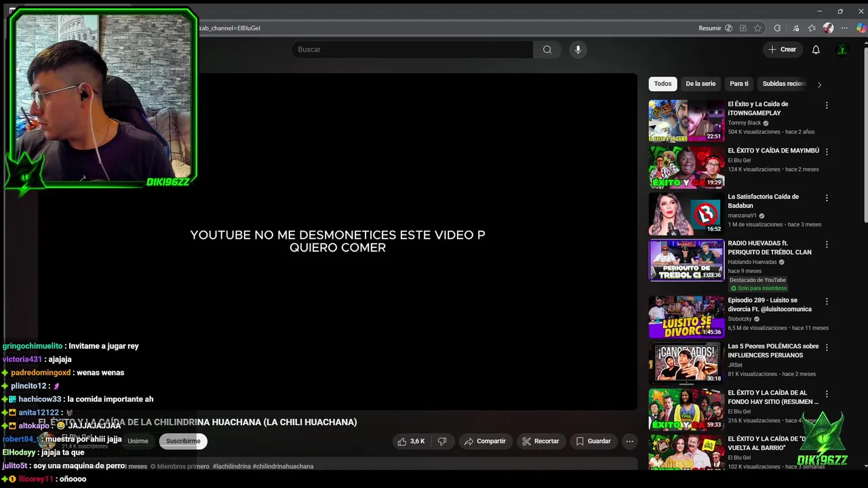Image resolution: width=868 pixels, height=488 pixels.
Task: Open Edge settings and more menu
Action: tap(844, 28)
